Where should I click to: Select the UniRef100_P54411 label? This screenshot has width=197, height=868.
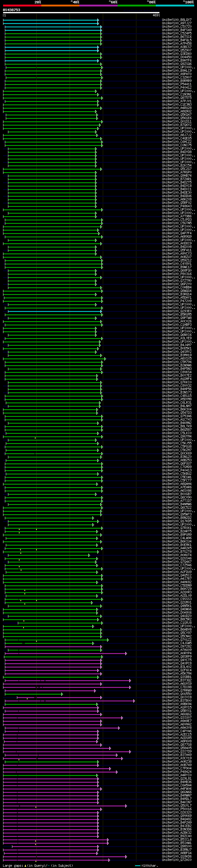177,84
